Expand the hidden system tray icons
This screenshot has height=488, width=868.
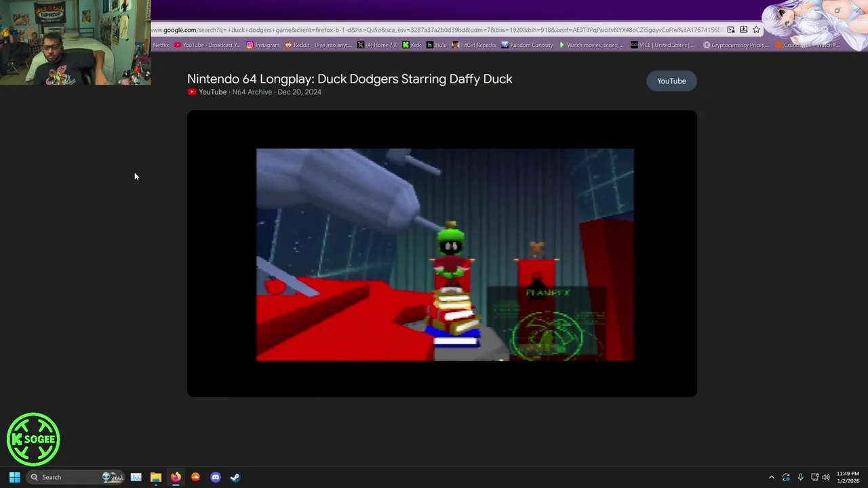click(x=771, y=477)
